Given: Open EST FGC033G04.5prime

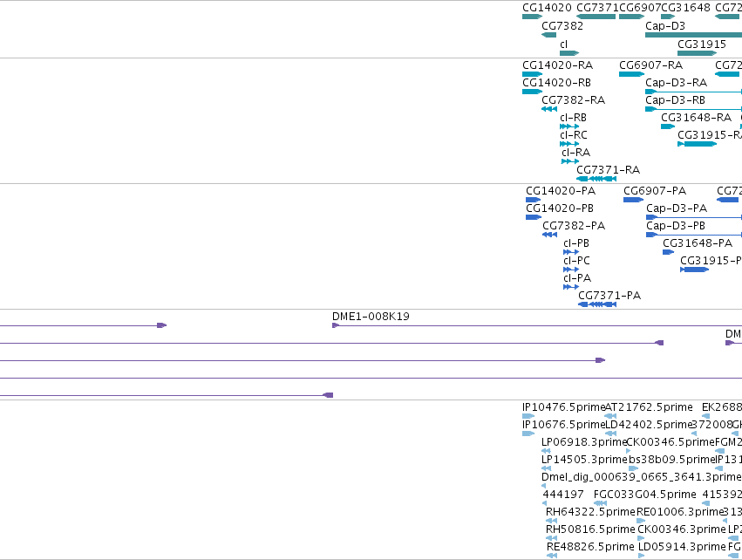Looking at the screenshot, I should [645, 495].
